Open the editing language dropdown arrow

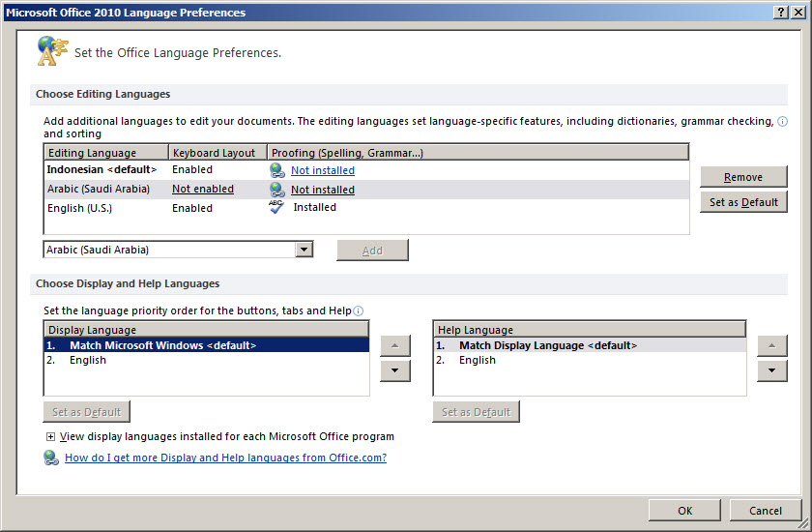coord(304,250)
